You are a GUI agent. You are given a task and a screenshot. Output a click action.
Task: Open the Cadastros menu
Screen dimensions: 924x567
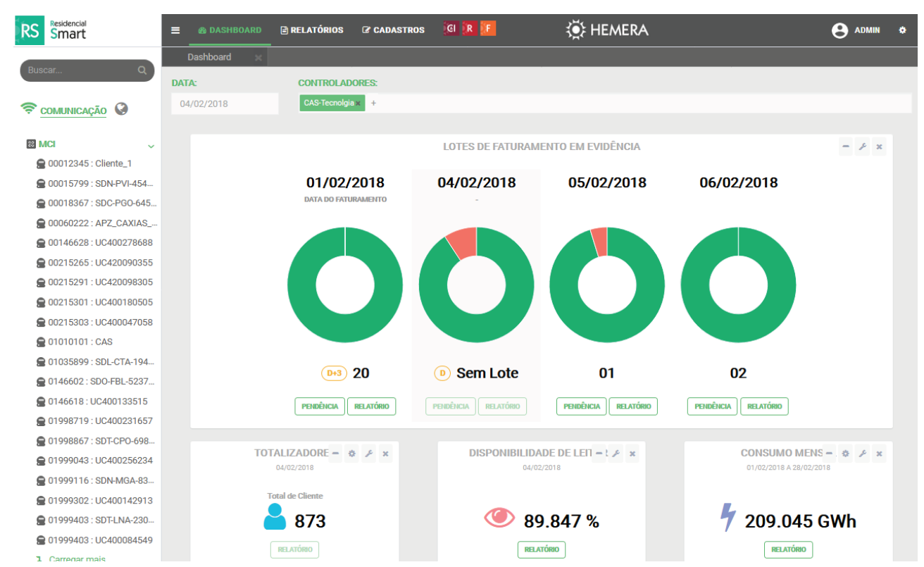[x=394, y=30]
